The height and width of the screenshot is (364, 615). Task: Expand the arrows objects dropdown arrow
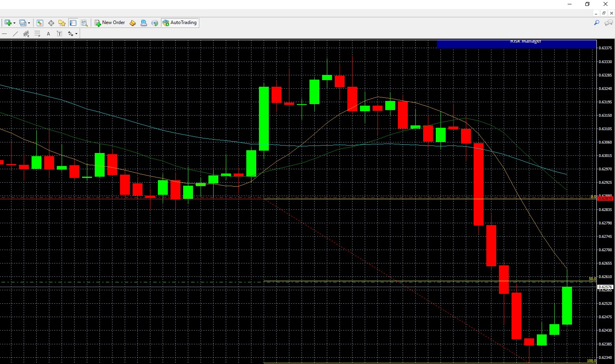point(77,34)
